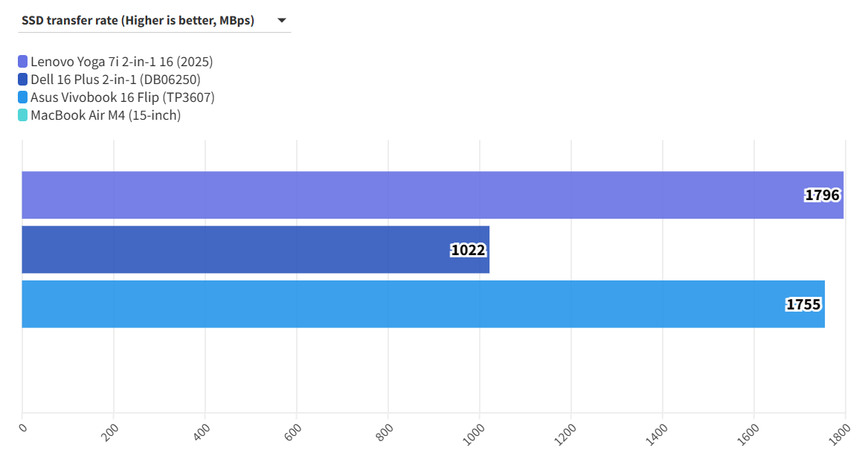868x456 pixels.
Task: Toggle the Asus Vivobook 16 Flip legend label
Action: click(122, 97)
